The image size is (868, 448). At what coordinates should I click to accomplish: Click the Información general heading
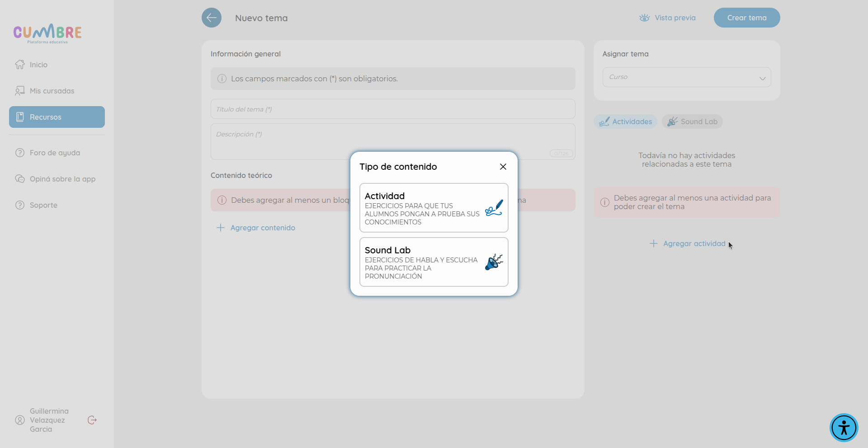pos(245,54)
